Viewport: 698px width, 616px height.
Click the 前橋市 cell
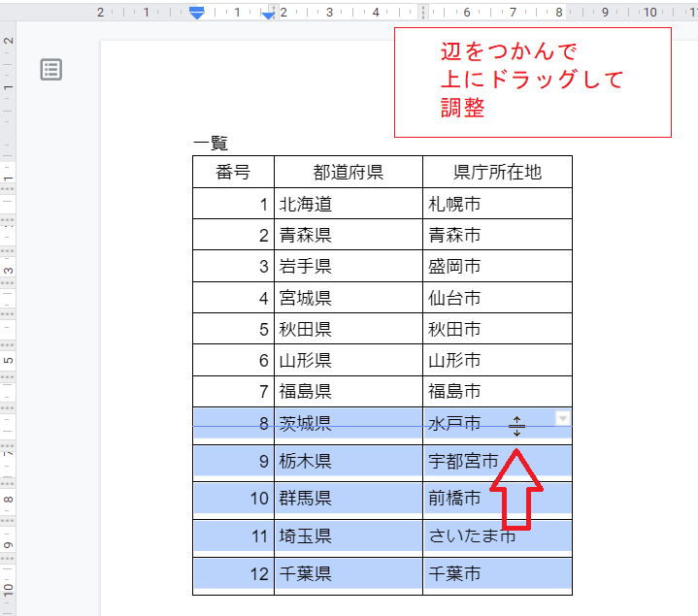(497, 501)
